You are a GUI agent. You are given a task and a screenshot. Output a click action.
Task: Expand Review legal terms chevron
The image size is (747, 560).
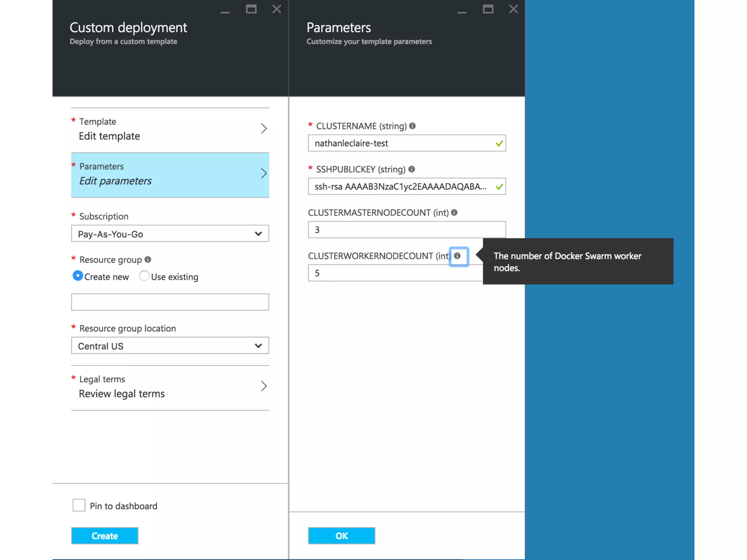click(x=264, y=386)
